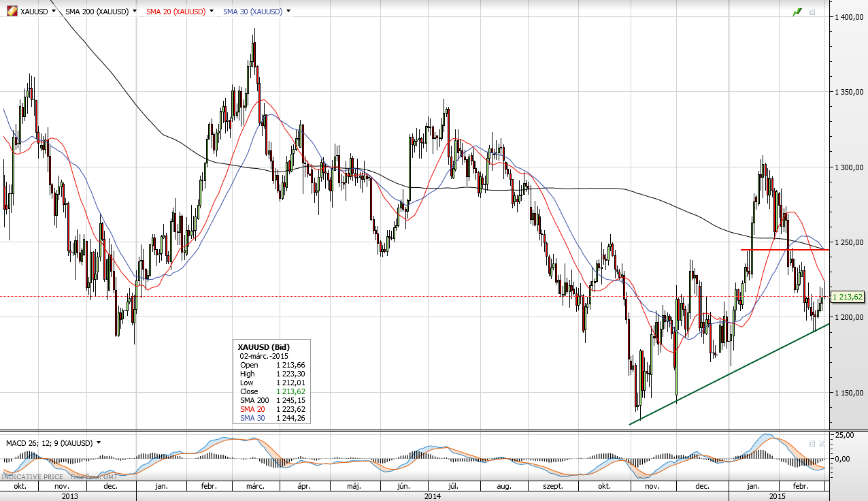
Task: Click the 1 150,00 price axis label
Action: (x=849, y=393)
